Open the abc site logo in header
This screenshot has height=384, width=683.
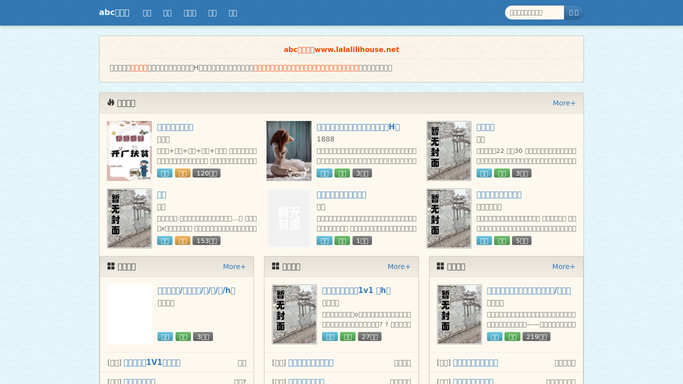114,13
